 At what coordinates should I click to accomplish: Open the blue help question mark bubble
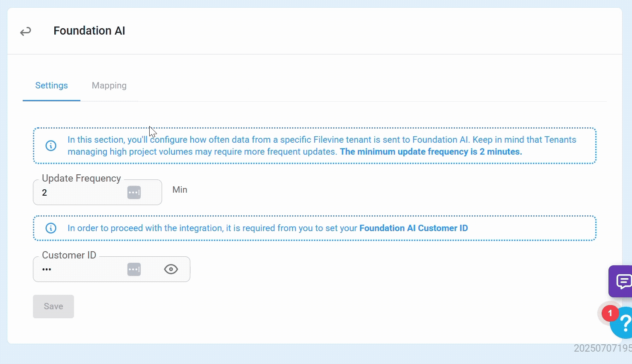(622, 323)
